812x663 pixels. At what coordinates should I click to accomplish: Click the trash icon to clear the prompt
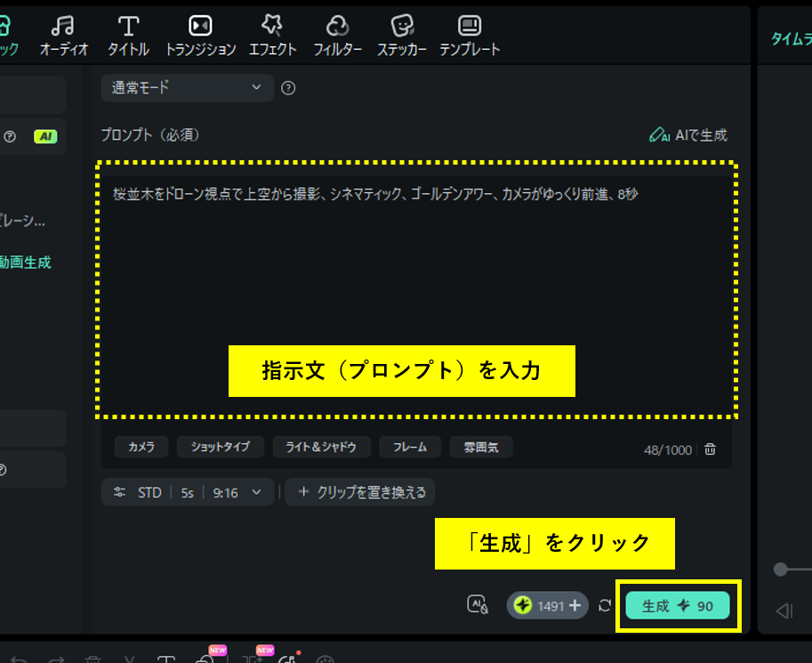[710, 450]
